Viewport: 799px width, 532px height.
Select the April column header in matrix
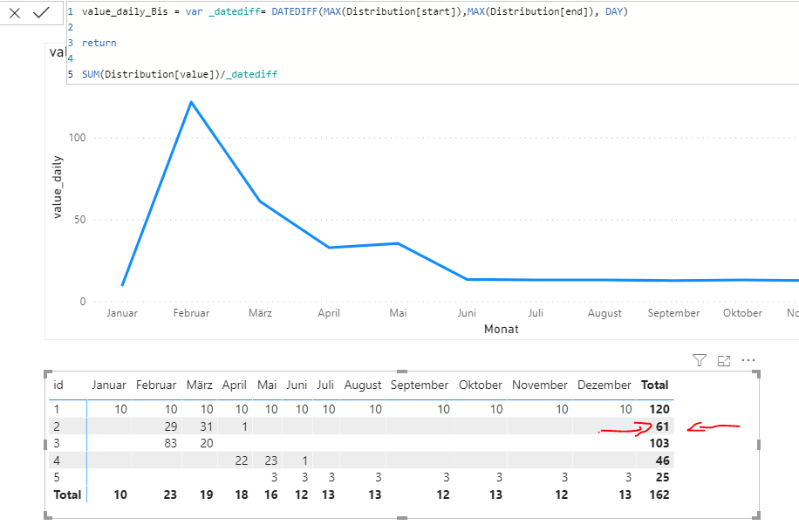click(x=234, y=385)
